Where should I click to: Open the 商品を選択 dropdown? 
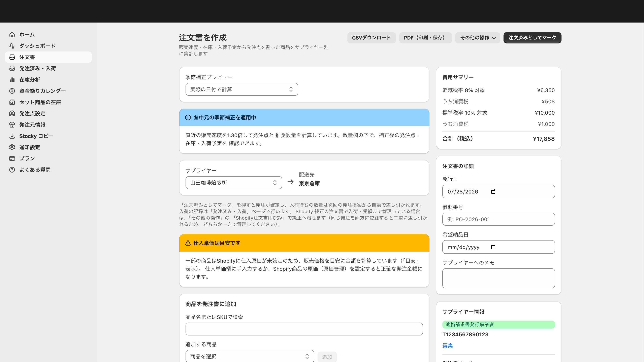[250, 356]
